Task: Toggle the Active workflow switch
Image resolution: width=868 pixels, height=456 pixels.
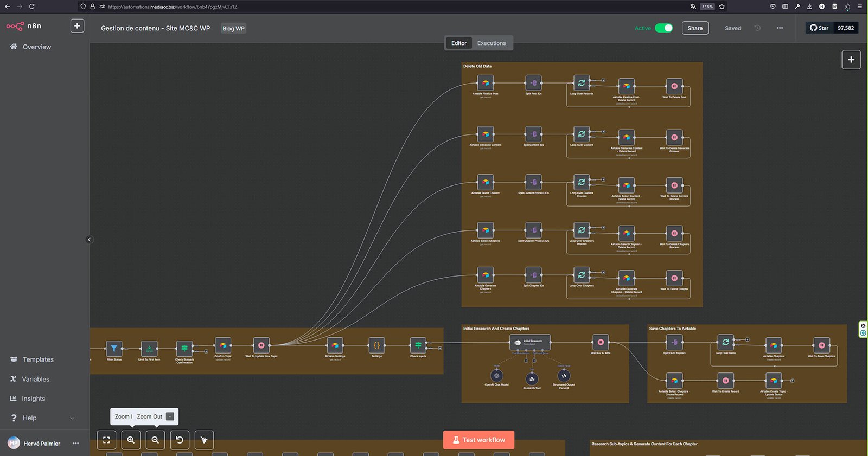Action: coord(663,28)
